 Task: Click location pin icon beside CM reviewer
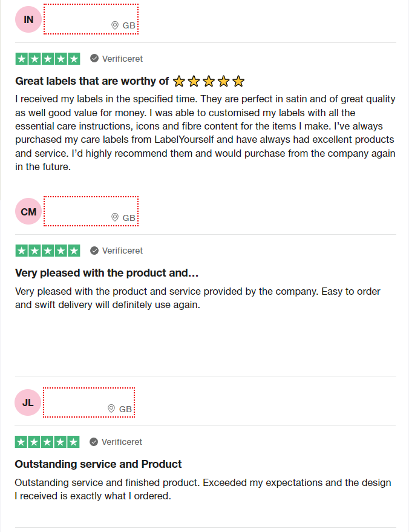tap(115, 217)
